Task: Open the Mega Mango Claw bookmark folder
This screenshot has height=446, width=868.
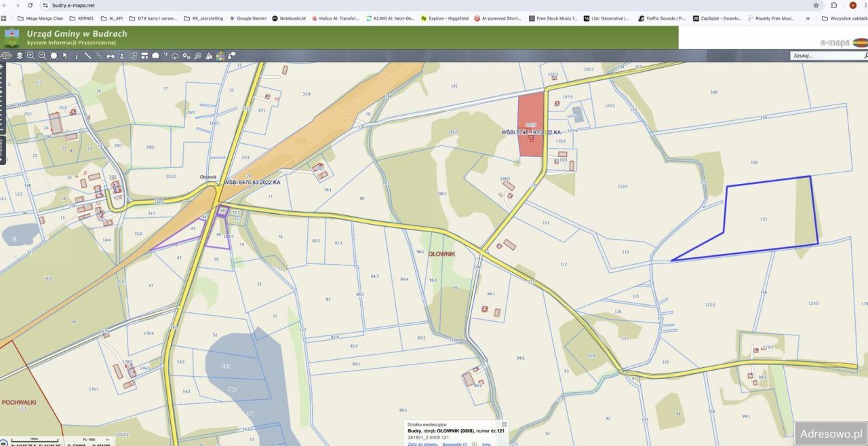Action: [x=40, y=18]
